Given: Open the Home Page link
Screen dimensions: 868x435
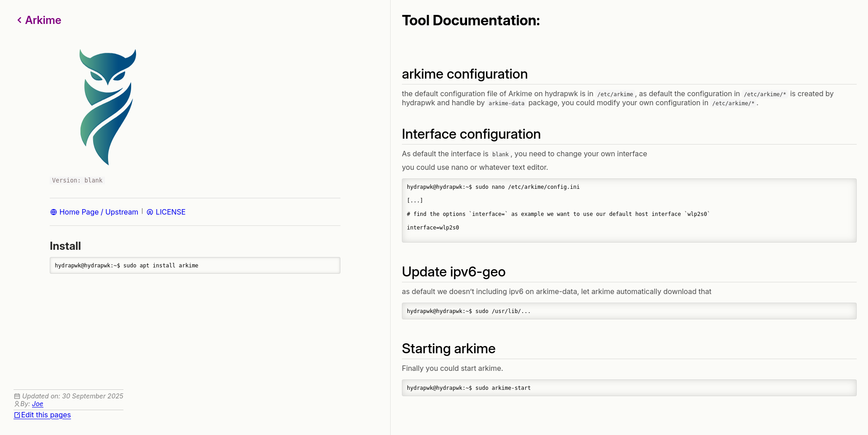Looking at the screenshot, I should tap(79, 212).
